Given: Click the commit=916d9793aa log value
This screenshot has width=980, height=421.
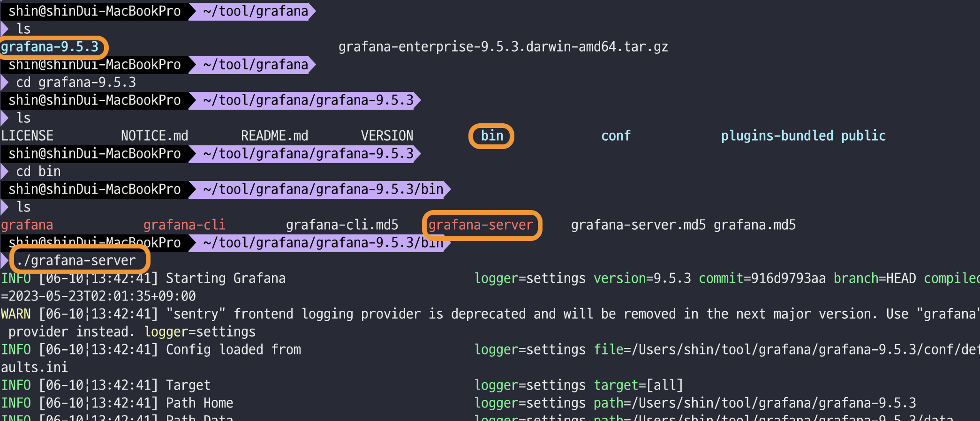Looking at the screenshot, I should 762,278.
